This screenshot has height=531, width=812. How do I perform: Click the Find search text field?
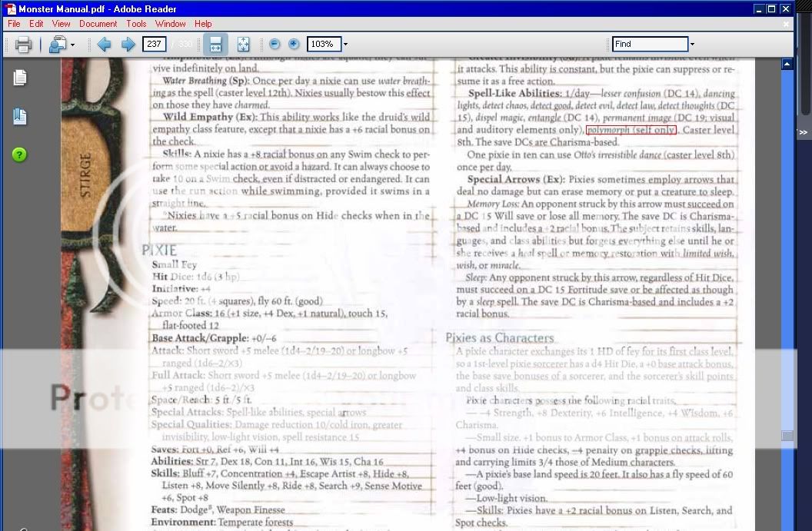tap(649, 45)
